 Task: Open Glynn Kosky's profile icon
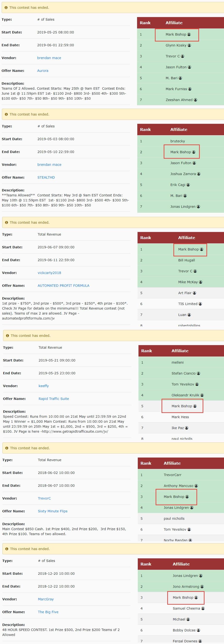click(189, 45)
